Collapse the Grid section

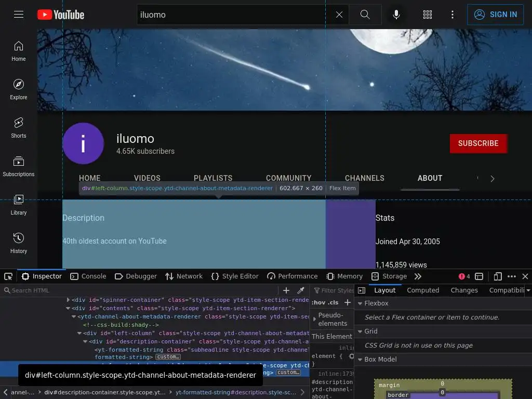point(360,331)
